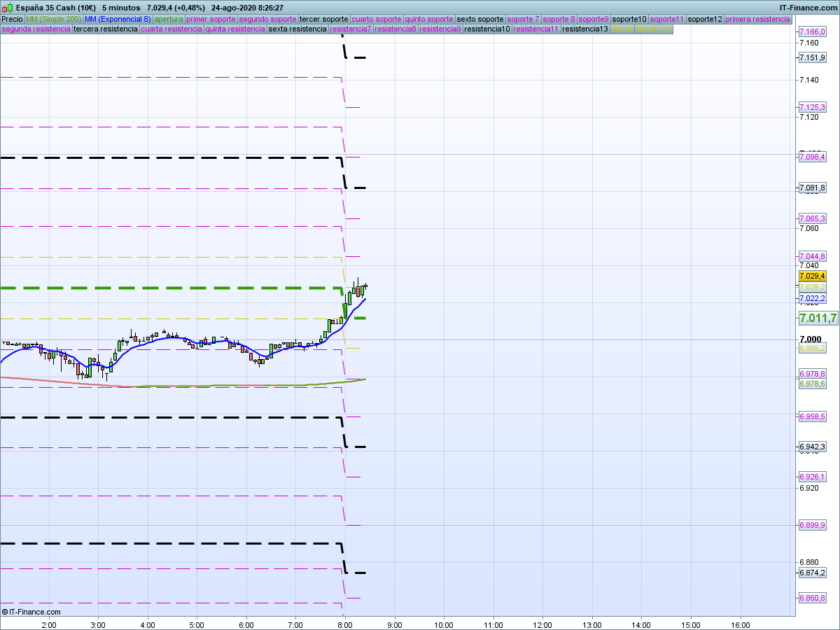Select the MM (Simple 200) indicator label
The image size is (840, 630).
coord(52,19)
